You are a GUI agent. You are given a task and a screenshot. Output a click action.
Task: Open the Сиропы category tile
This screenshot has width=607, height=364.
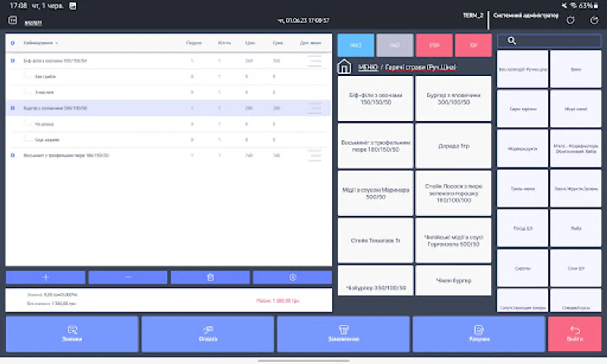pyautogui.click(x=522, y=268)
